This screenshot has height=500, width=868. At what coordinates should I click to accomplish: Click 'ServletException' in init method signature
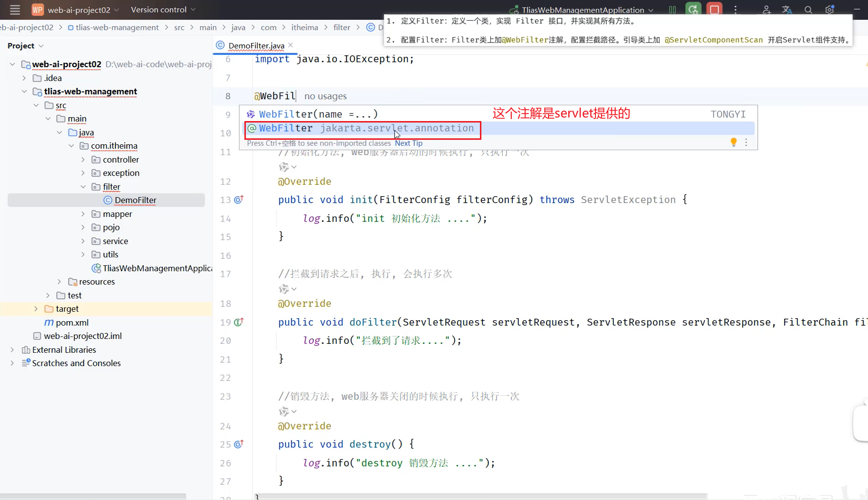click(x=628, y=200)
